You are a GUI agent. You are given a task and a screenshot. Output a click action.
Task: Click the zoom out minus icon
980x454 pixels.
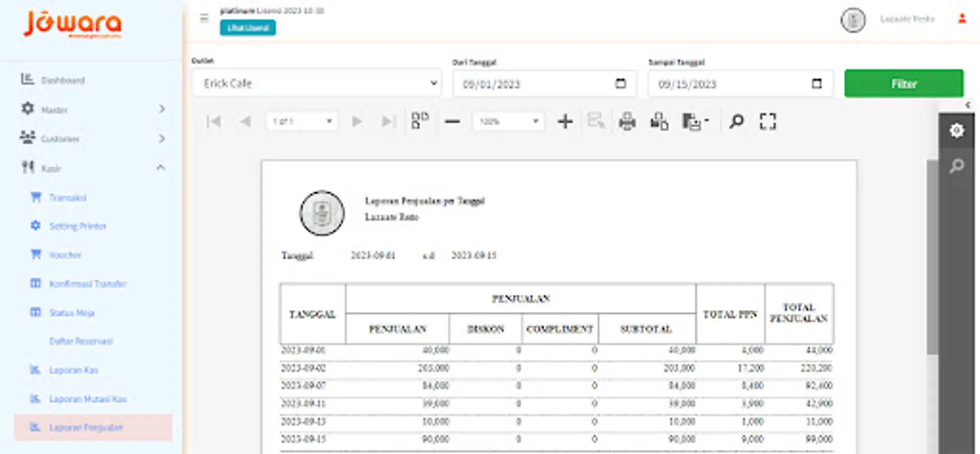tap(452, 122)
